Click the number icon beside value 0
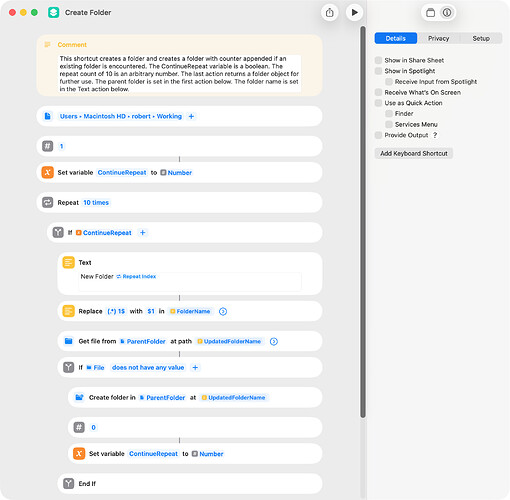This screenshot has width=510, height=500. click(x=79, y=427)
